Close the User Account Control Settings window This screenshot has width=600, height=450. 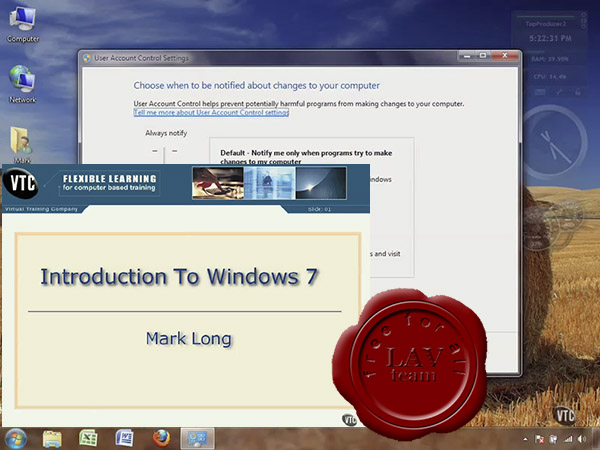[505, 56]
